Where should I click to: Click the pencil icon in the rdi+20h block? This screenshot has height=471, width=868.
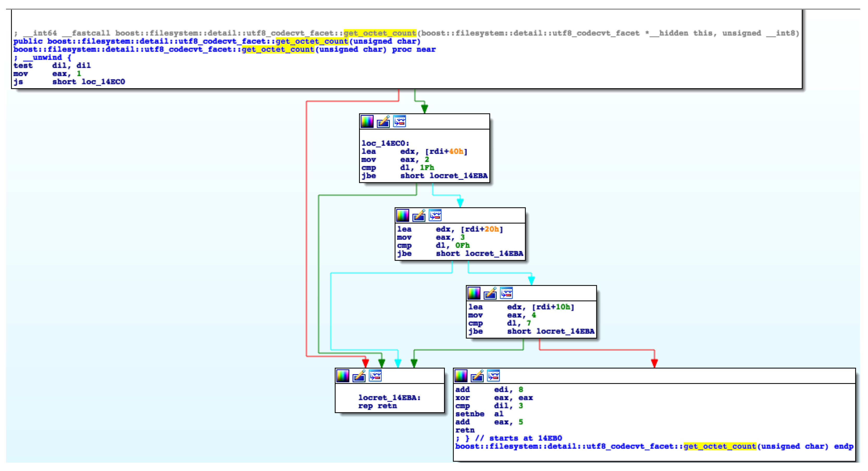pyautogui.click(x=419, y=216)
